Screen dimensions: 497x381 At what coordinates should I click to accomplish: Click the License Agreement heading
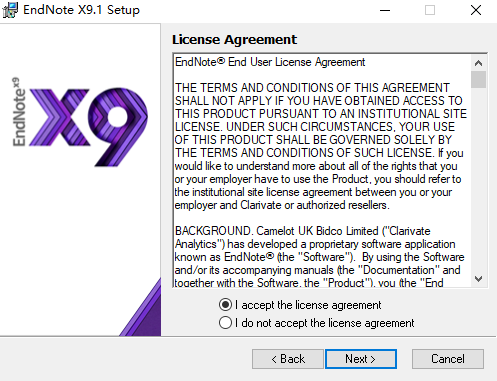(x=234, y=40)
